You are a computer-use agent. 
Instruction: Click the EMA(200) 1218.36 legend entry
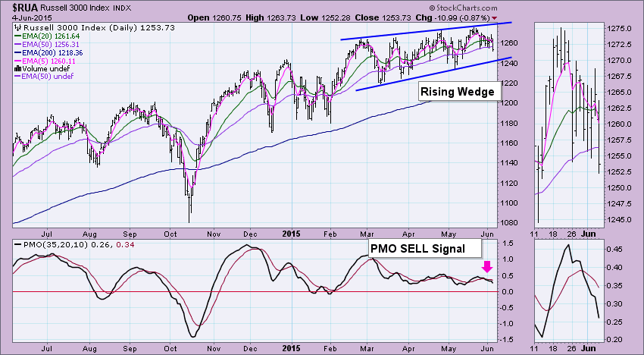(49, 52)
